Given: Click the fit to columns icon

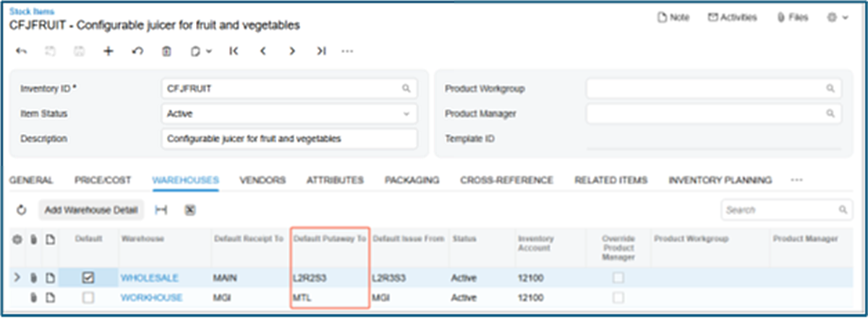Looking at the screenshot, I should click(161, 210).
